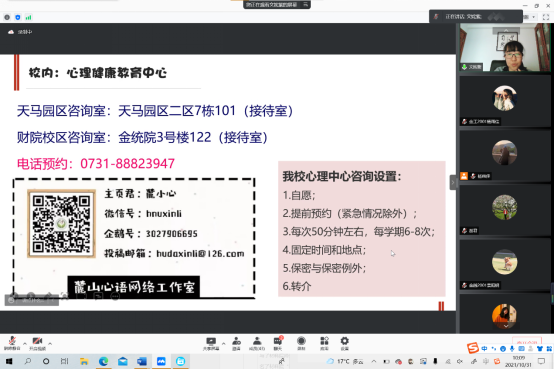Open the share screen tool
Image resolution: width=554 pixels, height=370 pixels.
pyautogui.click(x=211, y=343)
